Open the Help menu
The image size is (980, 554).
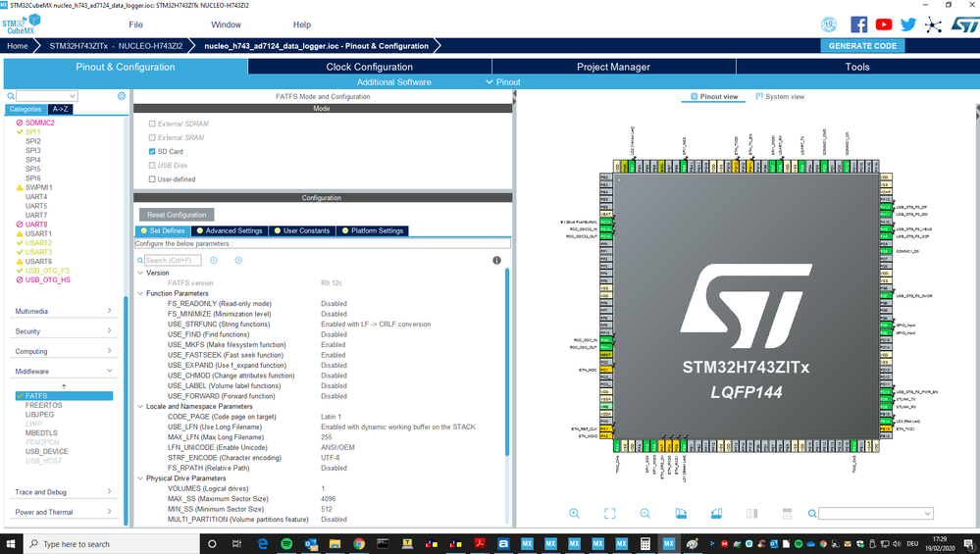click(302, 25)
